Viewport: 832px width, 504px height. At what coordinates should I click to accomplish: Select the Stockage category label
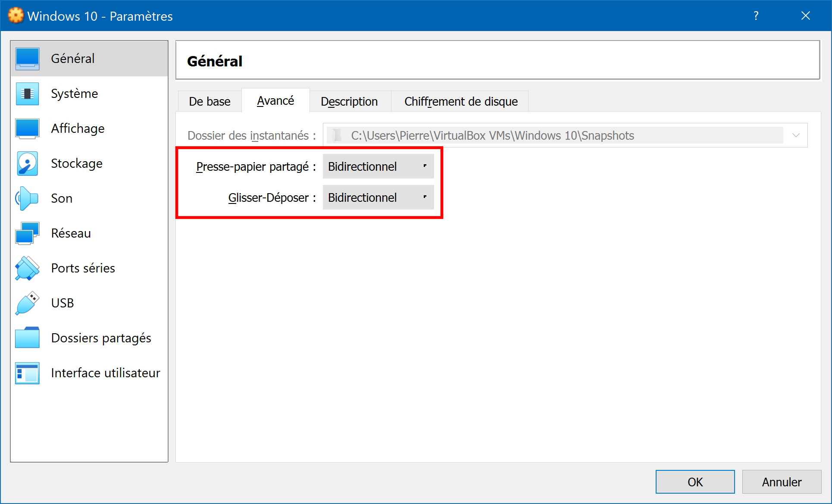pyautogui.click(x=77, y=163)
